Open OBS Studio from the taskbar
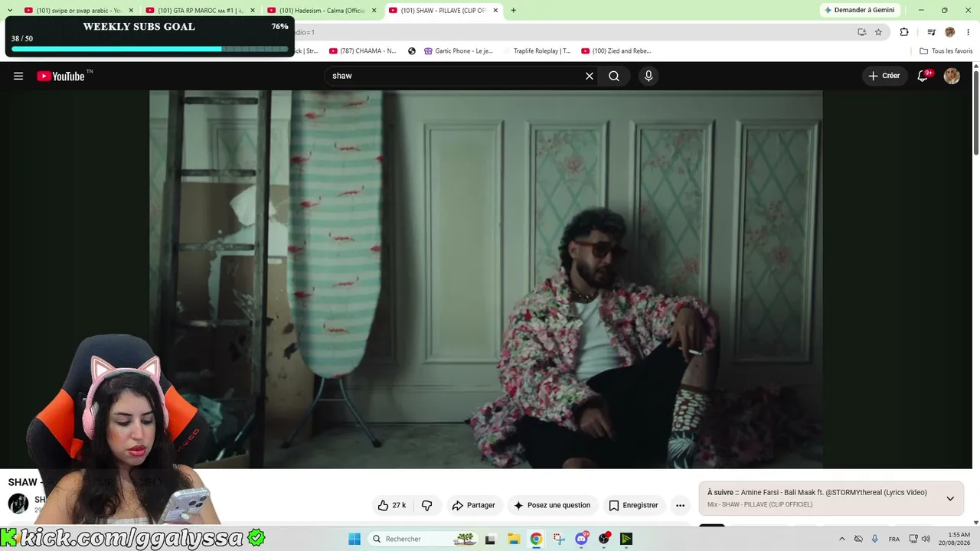980x551 pixels. click(604, 539)
